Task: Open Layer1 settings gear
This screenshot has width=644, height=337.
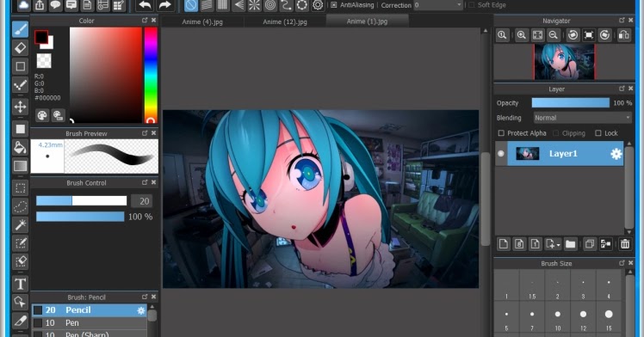Action: coord(616,154)
